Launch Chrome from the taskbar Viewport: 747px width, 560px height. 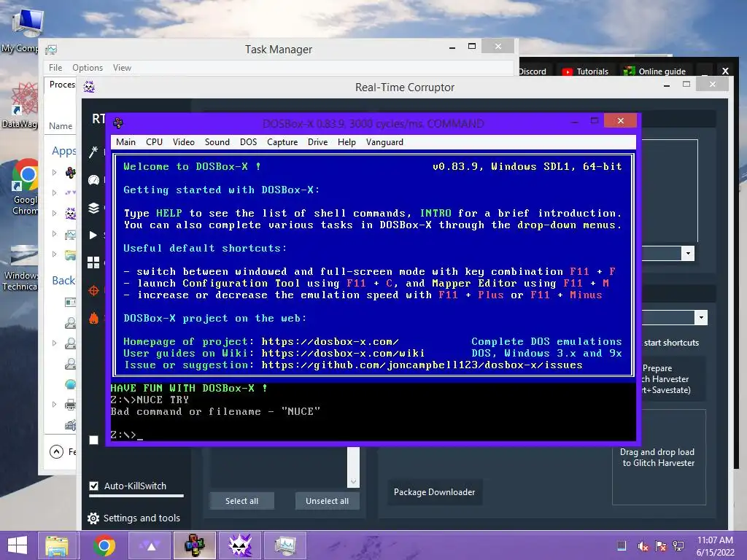pos(104,545)
